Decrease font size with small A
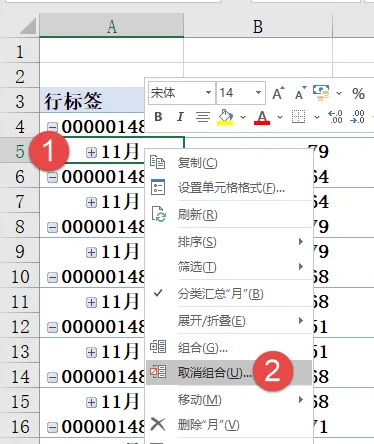The height and width of the screenshot is (444, 374). (300, 93)
